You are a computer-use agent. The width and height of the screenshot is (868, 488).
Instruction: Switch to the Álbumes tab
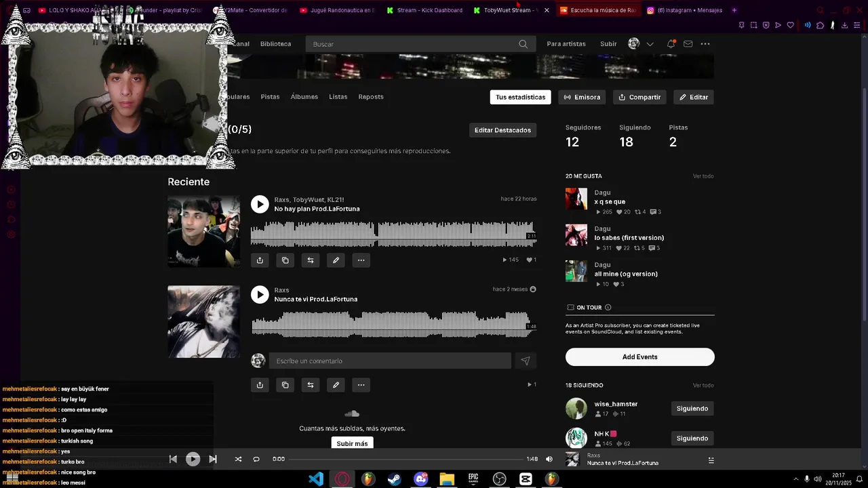pos(304,97)
